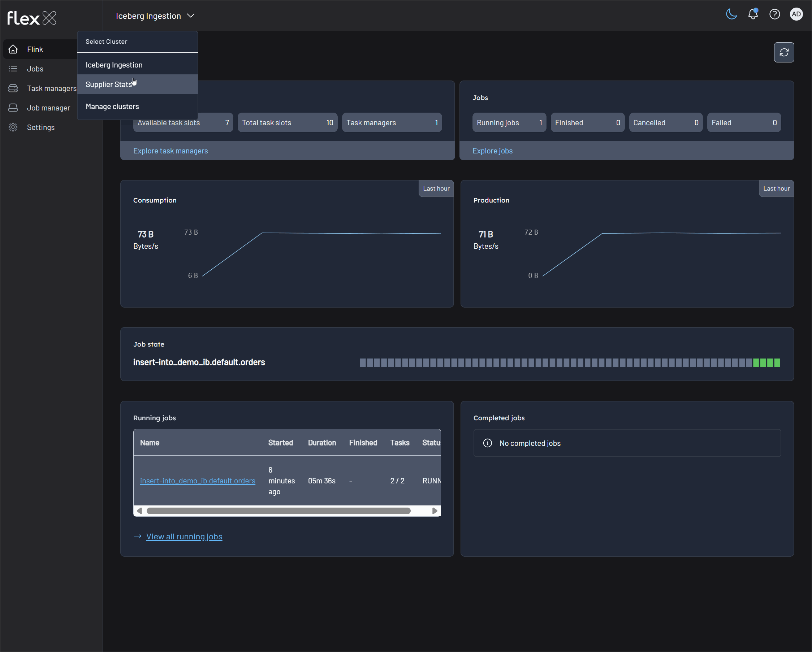Image resolution: width=812 pixels, height=652 pixels.
Task: Click right arrow of table scrollbar
Action: pos(435,511)
